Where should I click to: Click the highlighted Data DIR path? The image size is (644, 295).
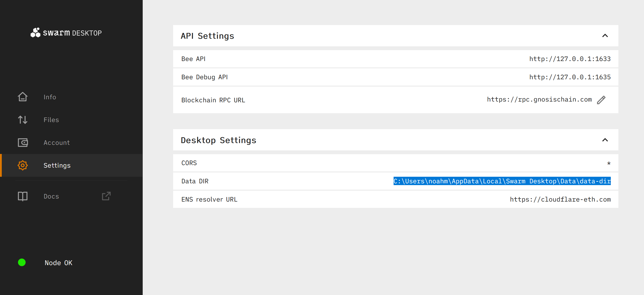(x=502, y=181)
